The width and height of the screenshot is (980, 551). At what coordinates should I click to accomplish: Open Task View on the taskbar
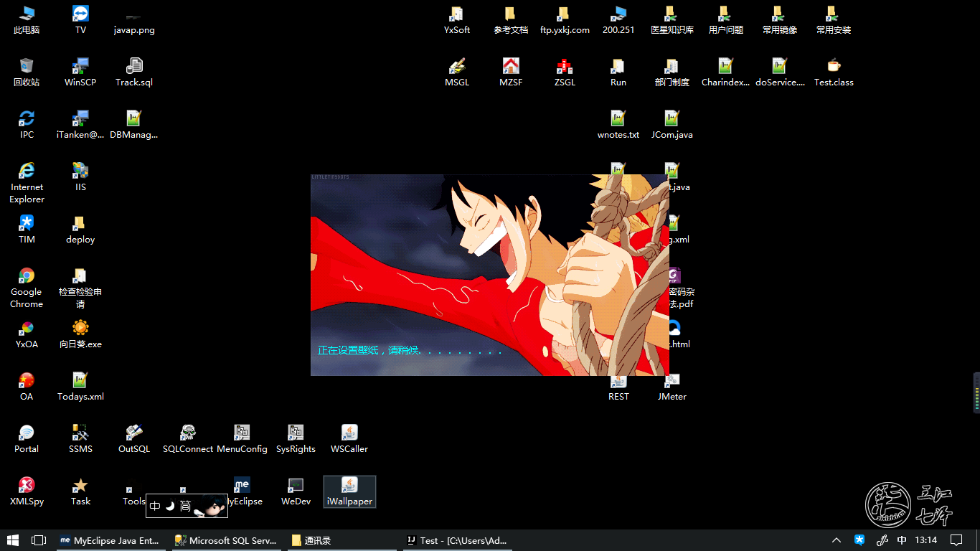pyautogui.click(x=39, y=540)
